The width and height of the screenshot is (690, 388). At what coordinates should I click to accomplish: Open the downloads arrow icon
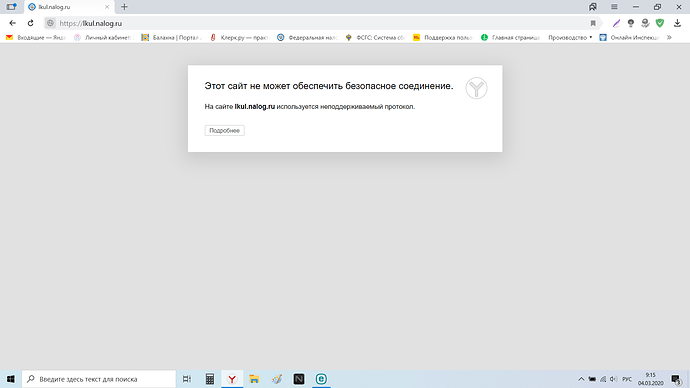(677, 23)
